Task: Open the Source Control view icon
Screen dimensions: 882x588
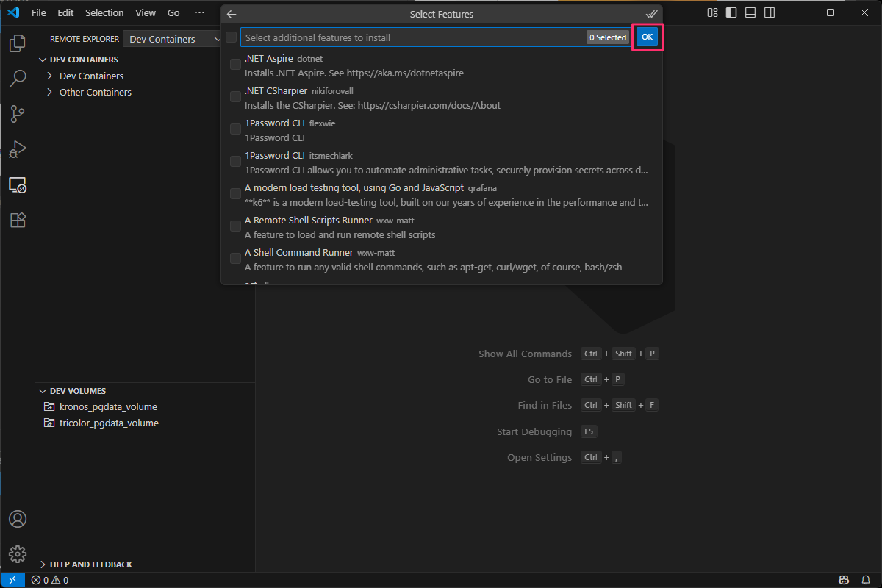Action: coord(18,114)
